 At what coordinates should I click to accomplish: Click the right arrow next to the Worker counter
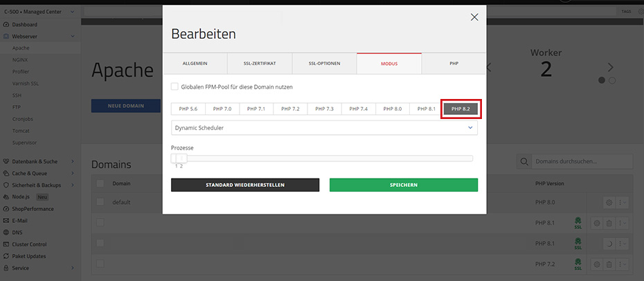611,67
